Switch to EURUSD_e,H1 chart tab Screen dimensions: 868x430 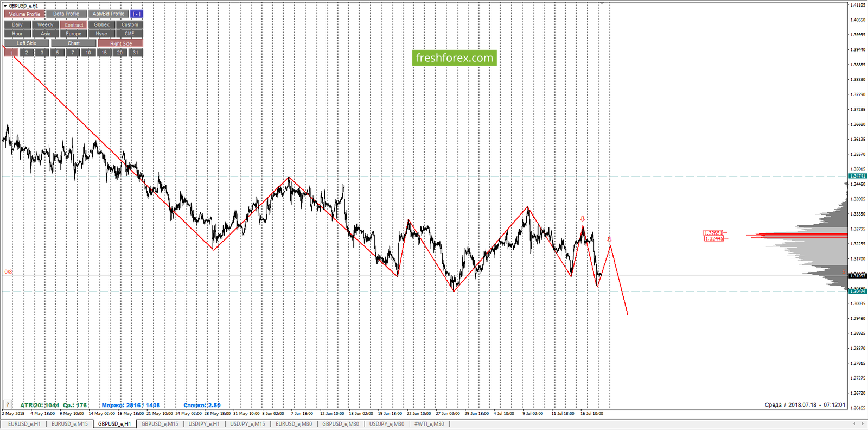coord(24,424)
